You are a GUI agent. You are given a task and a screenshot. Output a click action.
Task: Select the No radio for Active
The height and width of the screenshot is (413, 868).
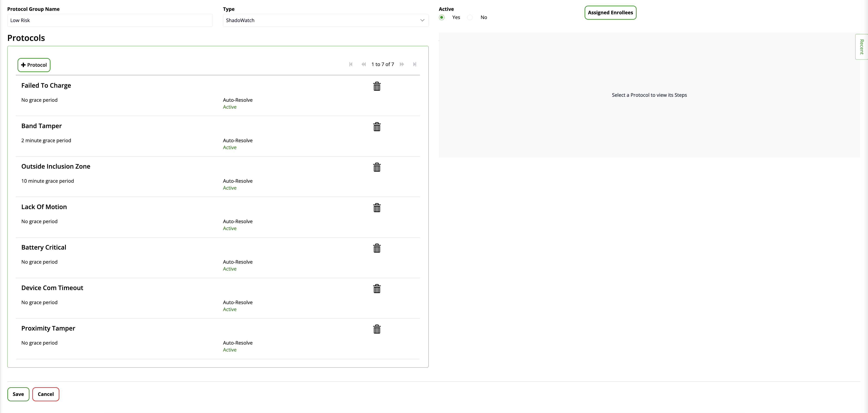pos(470,18)
